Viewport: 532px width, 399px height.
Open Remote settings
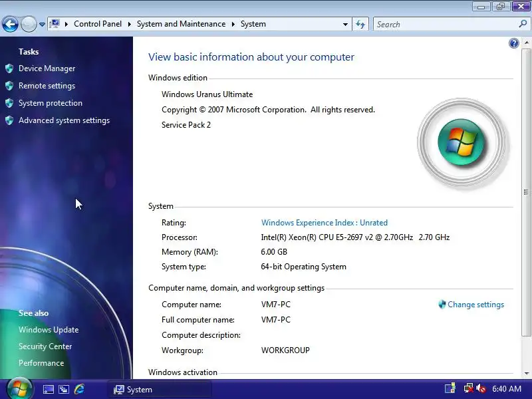(47, 86)
